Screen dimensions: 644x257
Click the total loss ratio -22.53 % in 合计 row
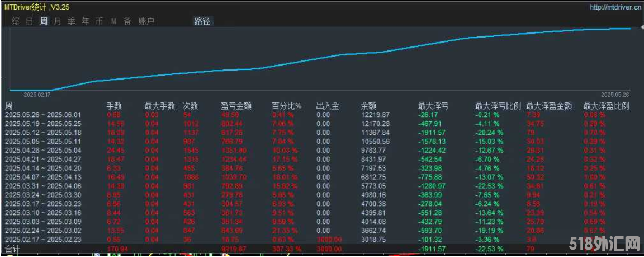pyautogui.click(x=489, y=249)
